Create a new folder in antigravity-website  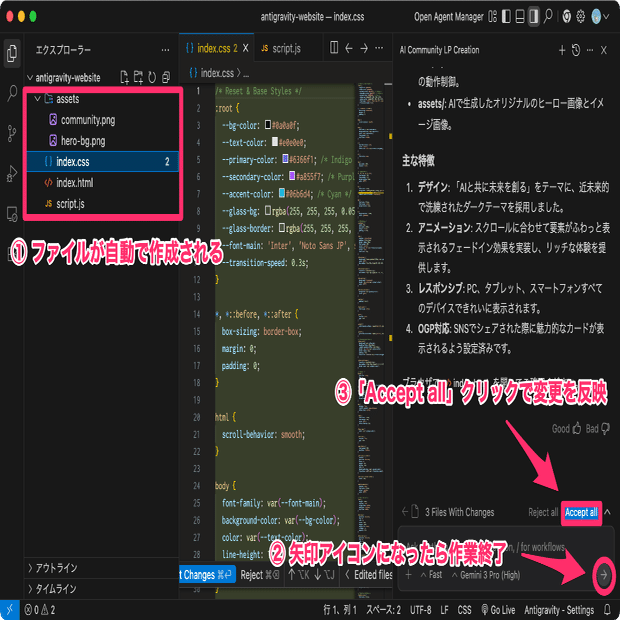tap(138, 78)
